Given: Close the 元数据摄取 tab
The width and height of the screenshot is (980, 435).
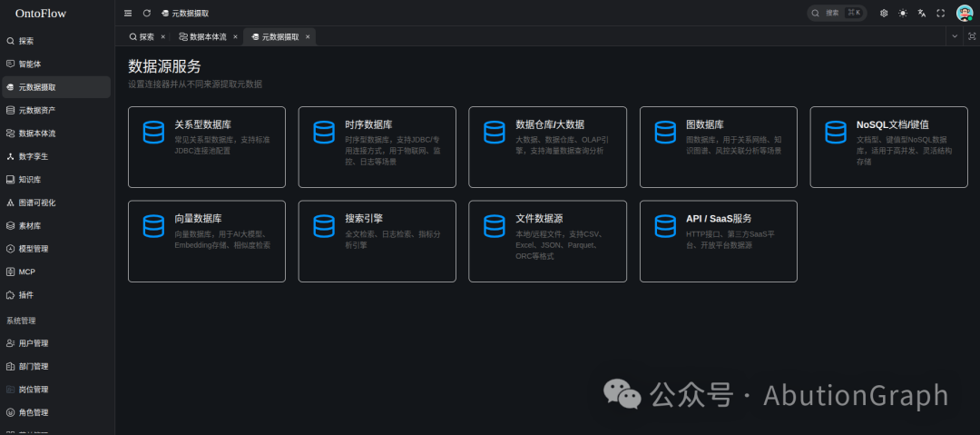Looking at the screenshot, I should tap(308, 37).
